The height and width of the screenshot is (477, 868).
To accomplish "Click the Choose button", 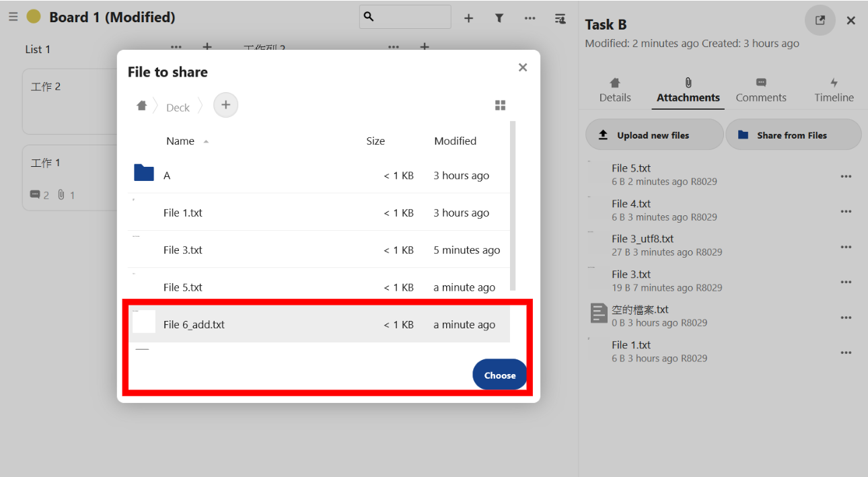I will click(499, 375).
